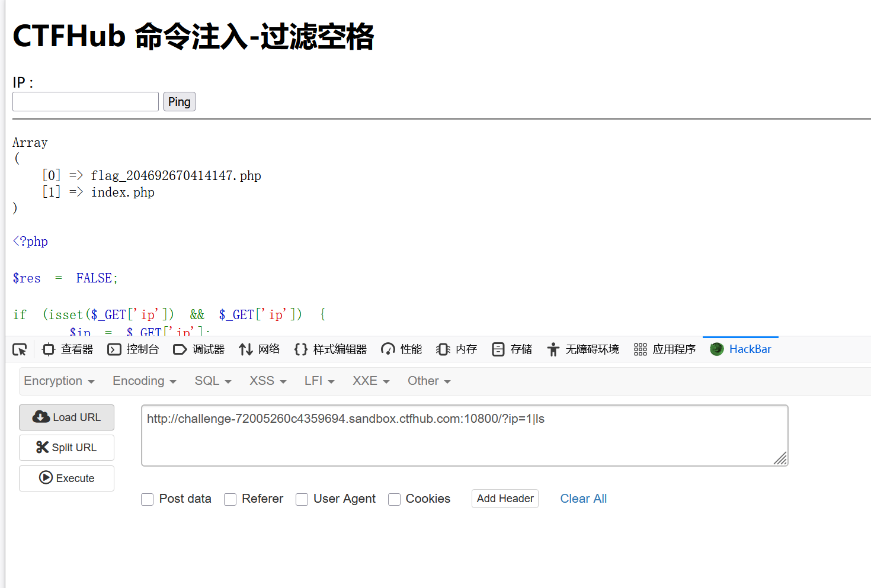
Task: Click the scissors icon on Split URL
Action: pyautogui.click(x=43, y=447)
